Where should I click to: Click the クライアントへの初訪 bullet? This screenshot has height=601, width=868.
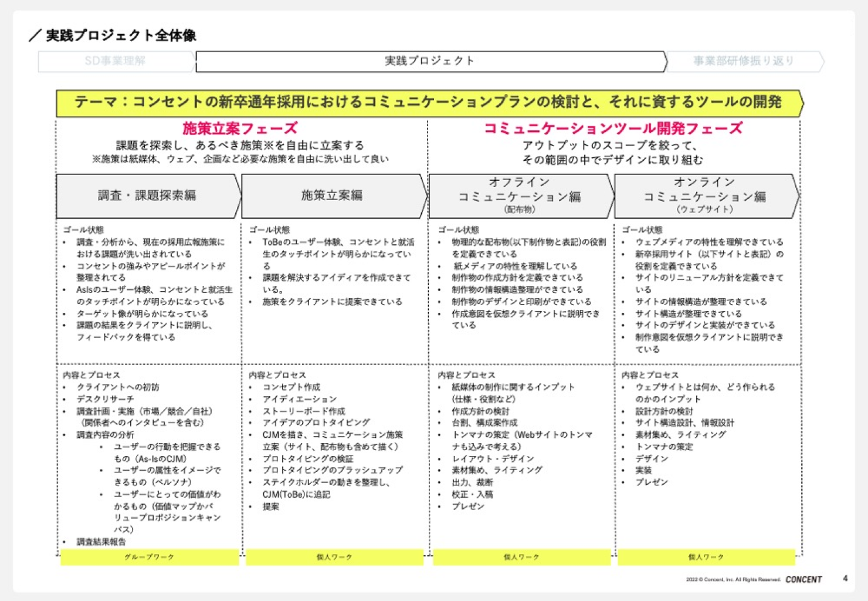(118, 387)
